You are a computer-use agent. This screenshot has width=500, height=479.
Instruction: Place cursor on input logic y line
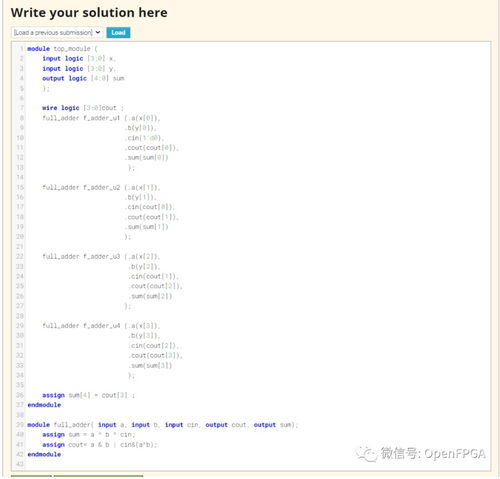point(79,68)
